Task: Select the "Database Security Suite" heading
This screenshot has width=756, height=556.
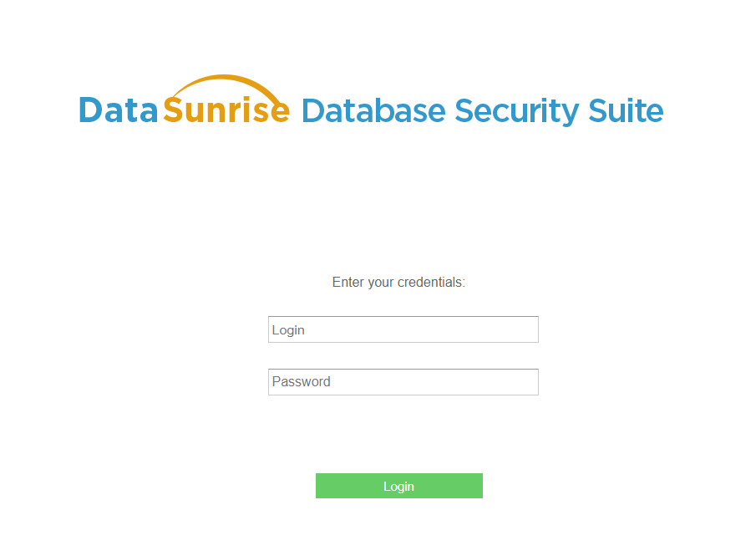Action: 482,111
